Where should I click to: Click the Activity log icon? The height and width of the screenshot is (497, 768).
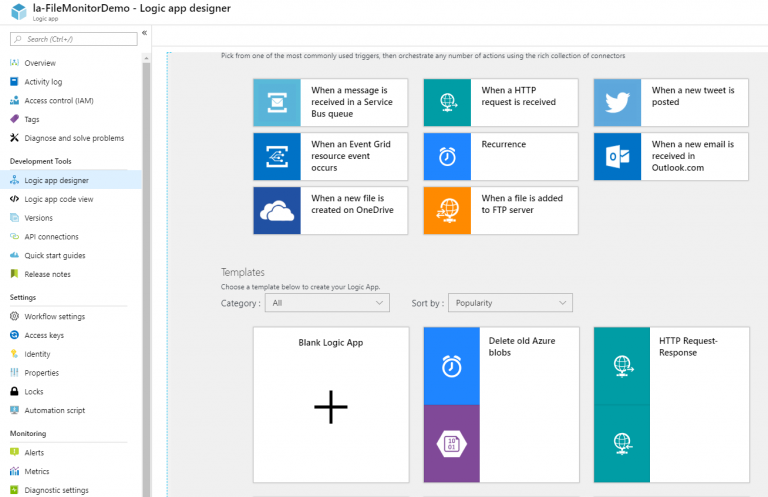coord(14,82)
